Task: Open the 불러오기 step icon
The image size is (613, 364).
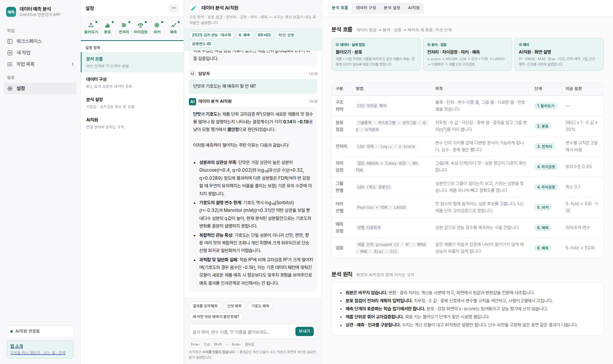Action: [91, 28]
